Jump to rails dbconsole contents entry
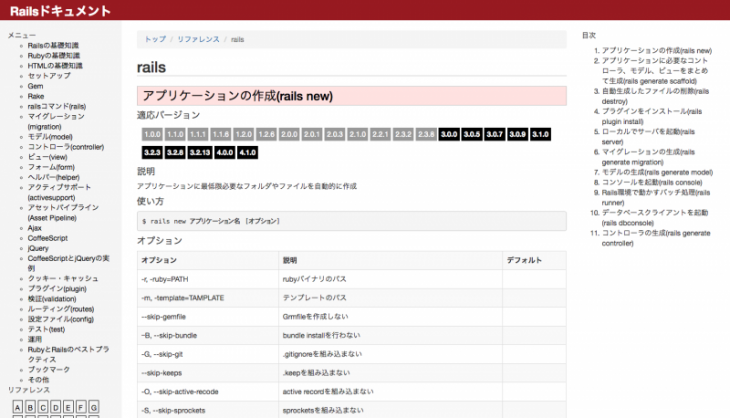Viewport: 730px width, 418px height. tap(655, 217)
